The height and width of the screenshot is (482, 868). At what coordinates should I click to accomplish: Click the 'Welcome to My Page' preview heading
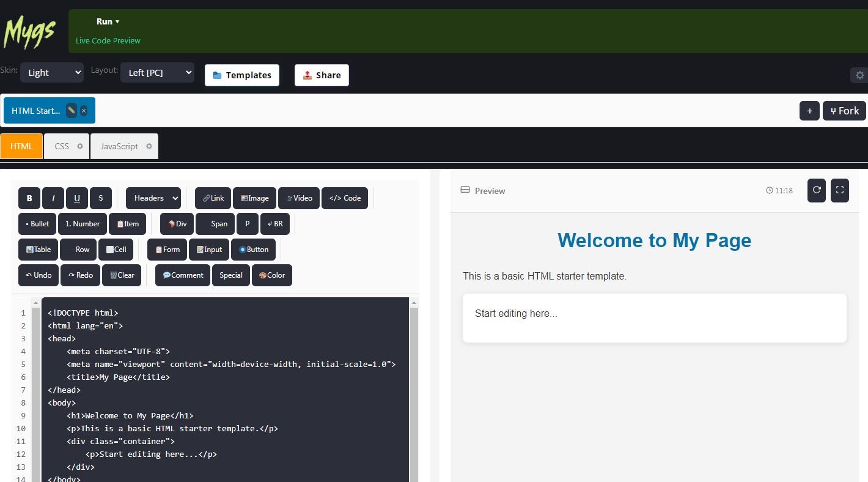pyautogui.click(x=654, y=240)
